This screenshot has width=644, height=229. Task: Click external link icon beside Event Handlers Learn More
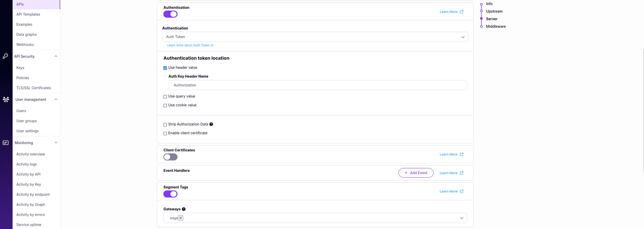[x=462, y=173]
